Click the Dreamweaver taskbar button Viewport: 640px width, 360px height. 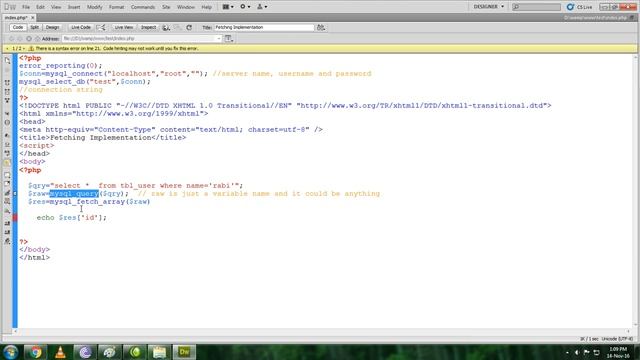coord(184,352)
